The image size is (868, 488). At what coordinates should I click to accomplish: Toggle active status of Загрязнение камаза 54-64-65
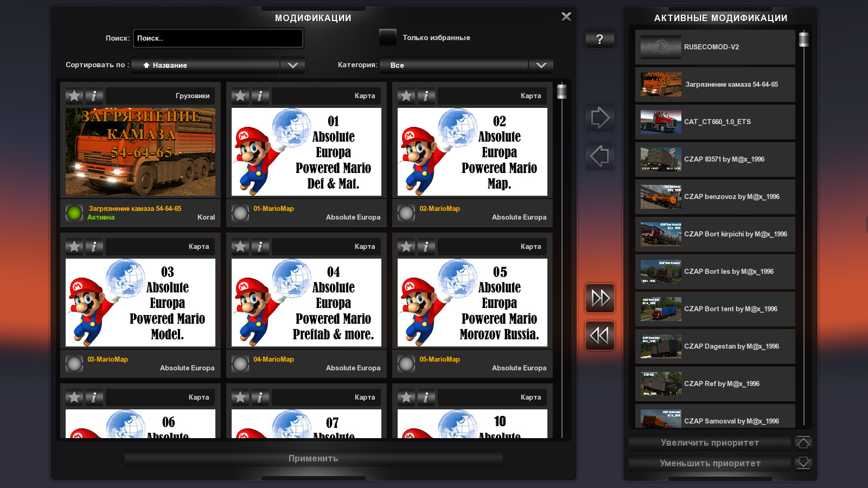(x=74, y=213)
